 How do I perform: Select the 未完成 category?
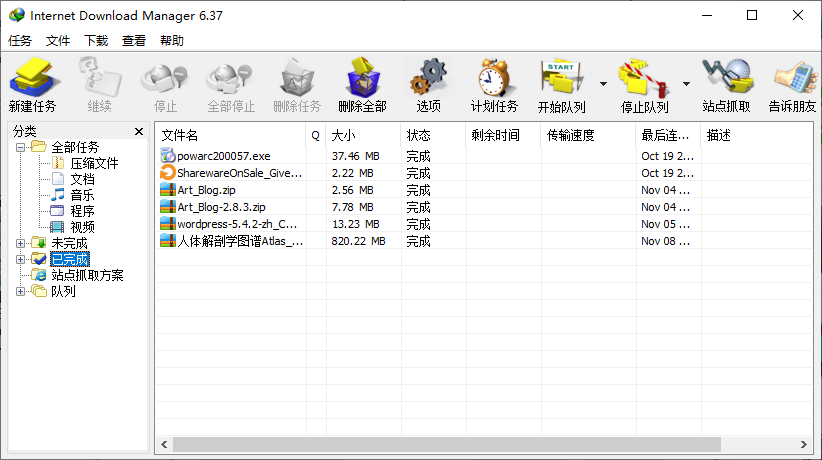click(69, 243)
